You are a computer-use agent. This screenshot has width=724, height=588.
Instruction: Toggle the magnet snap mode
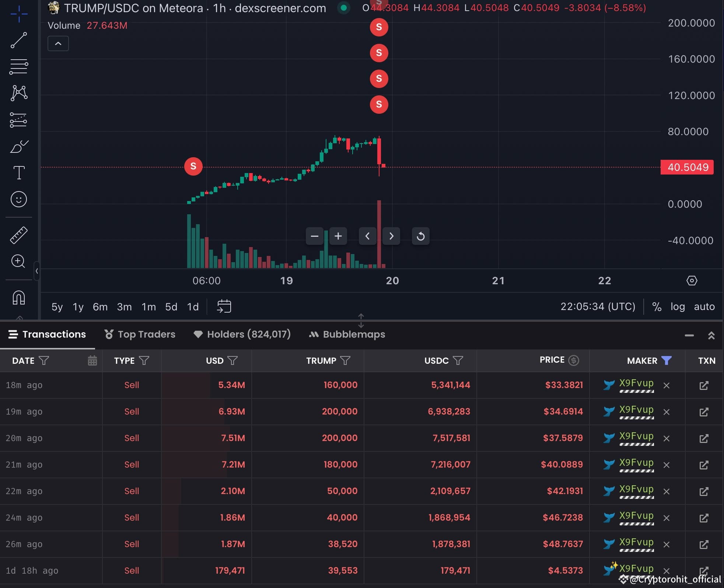[x=19, y=297]
